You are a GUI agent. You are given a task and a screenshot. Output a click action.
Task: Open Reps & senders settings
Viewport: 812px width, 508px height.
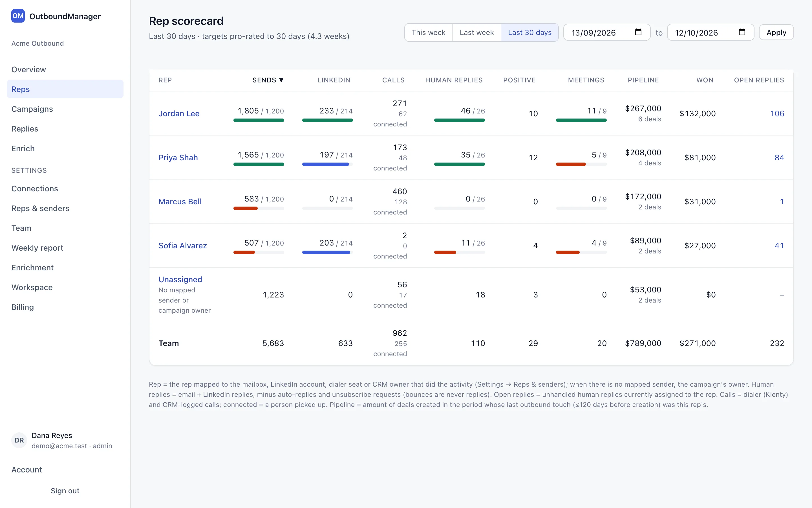tap(65, 208)
